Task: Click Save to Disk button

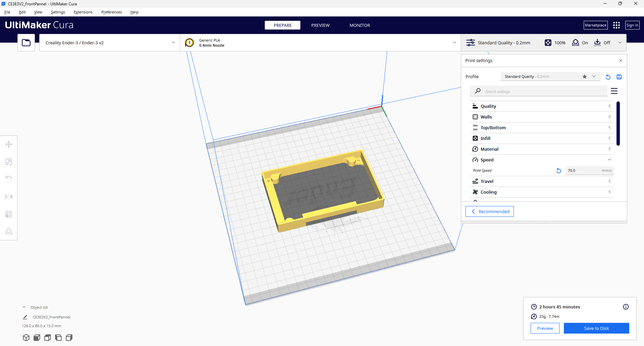Action: point(596,328)
